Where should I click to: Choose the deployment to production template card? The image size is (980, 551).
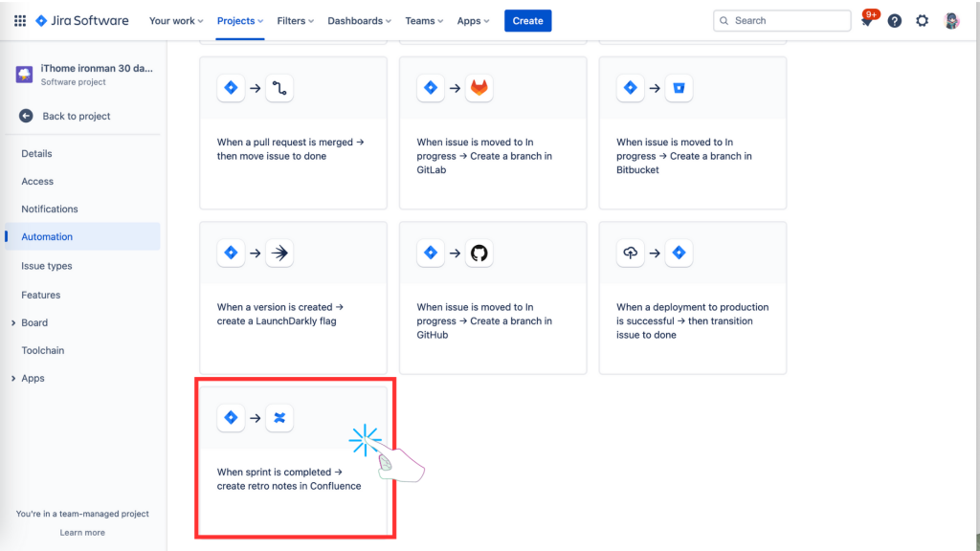tap(693, 298)
